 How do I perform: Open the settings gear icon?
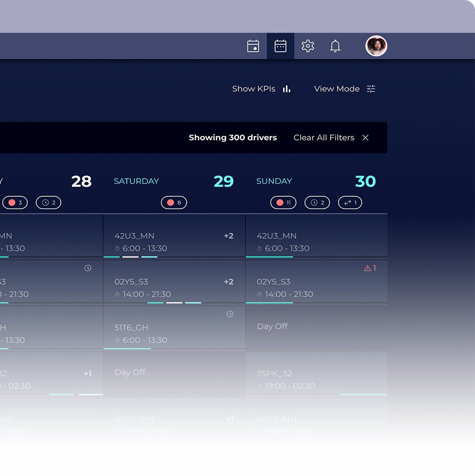click(308, 46)
